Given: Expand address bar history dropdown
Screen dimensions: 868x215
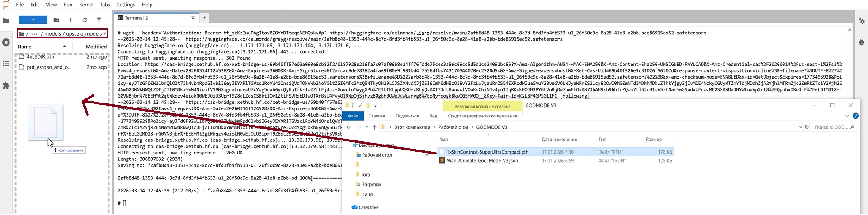Looking at the screenshot, I should click(801, 127).
